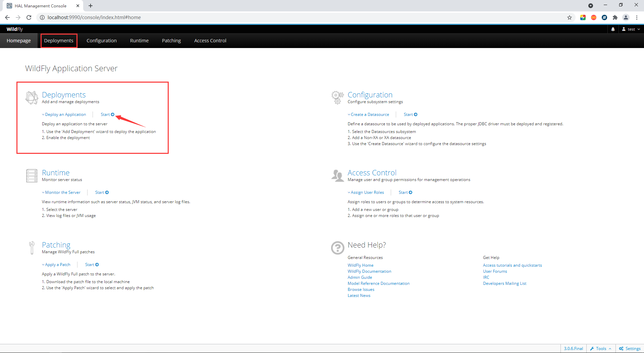Click the dark circular dropdown icon in title bar

(591, 6)
